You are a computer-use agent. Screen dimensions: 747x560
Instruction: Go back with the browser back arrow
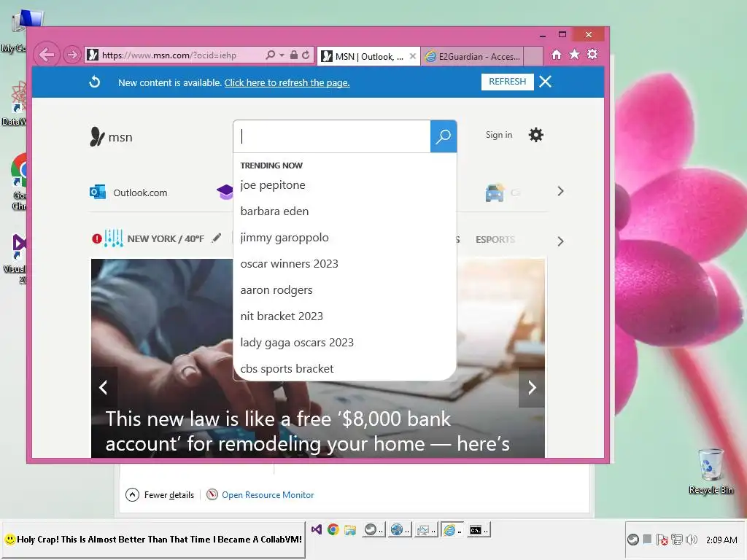(47, 55)
